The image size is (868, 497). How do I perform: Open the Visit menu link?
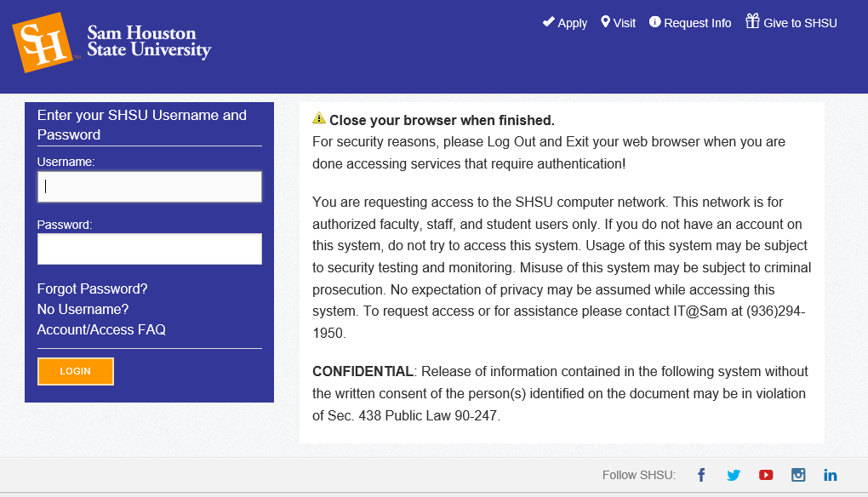point(625,23)
